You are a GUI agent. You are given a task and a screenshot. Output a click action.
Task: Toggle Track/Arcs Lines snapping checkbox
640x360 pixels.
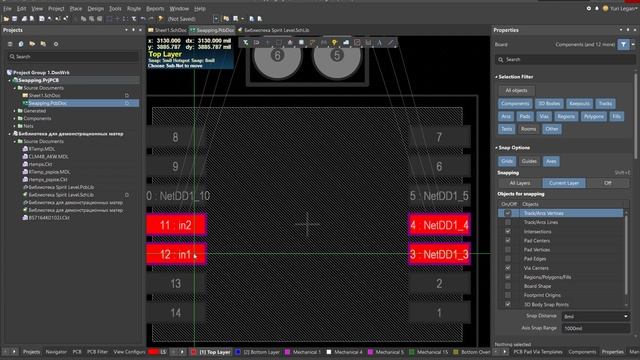coord(508,222)
